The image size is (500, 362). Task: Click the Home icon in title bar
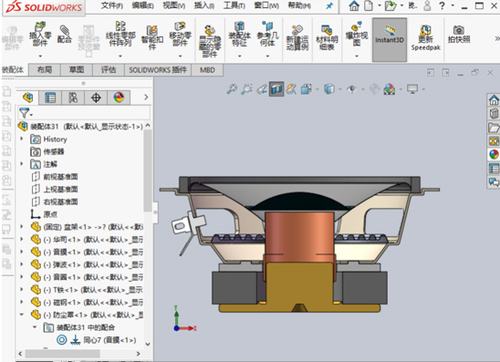click(354, 6)
